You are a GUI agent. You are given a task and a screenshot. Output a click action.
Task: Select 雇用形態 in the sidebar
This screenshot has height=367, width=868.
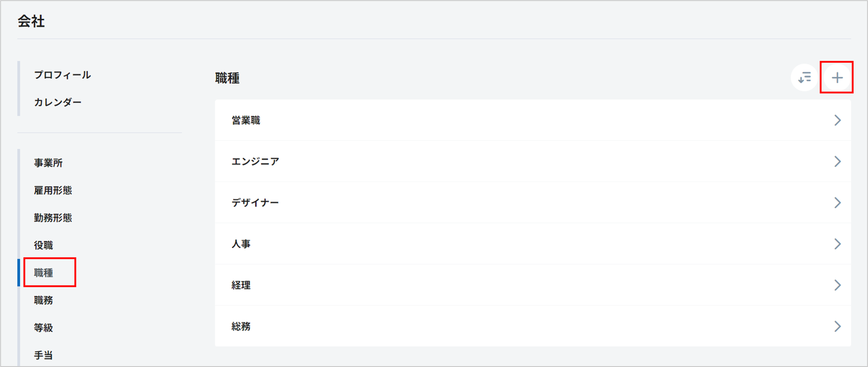click(x=53, y=190)
